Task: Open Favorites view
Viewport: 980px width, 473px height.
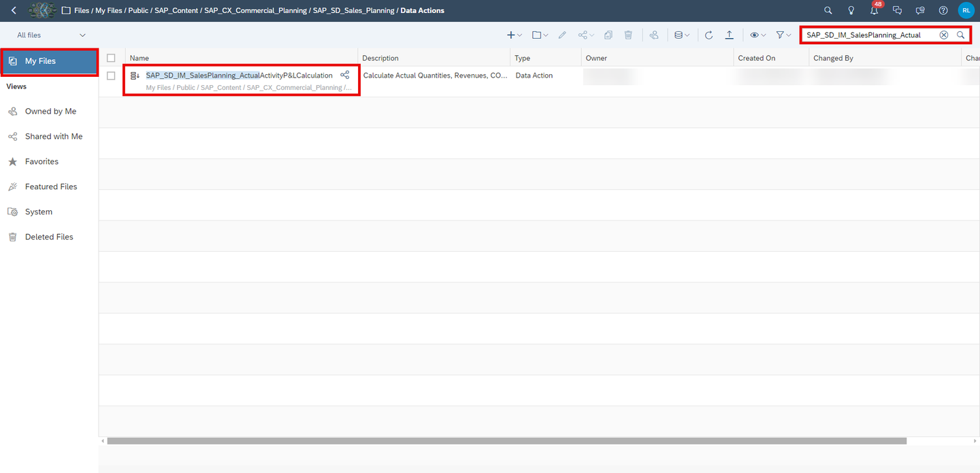Action: click(x=49, y=161)
